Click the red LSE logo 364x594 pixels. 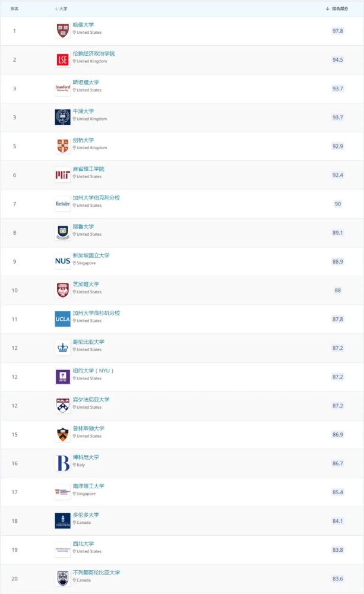(62, 59)
